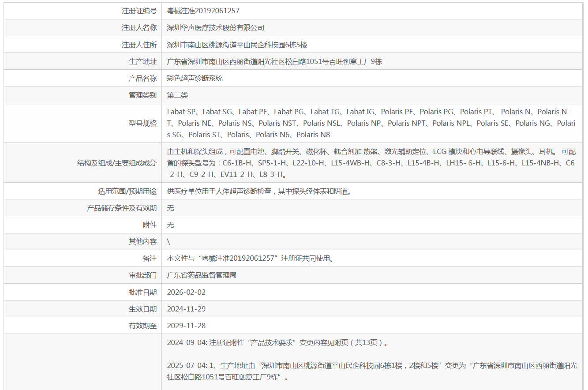Click the backslash value in 其他内容 row
The height and width of the screenshot is (390, 588).
pyautogui.click(x=169, y=241)
